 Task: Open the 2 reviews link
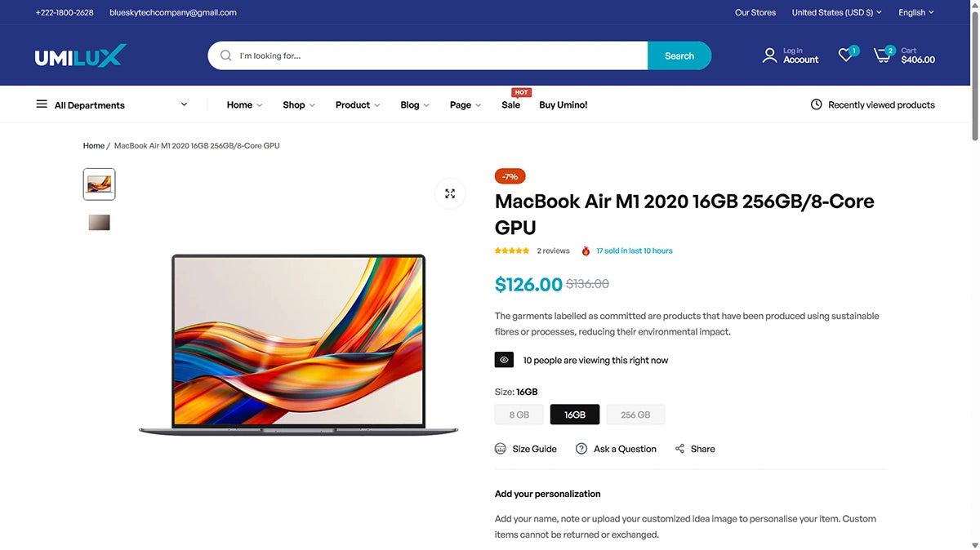point(553,251)
